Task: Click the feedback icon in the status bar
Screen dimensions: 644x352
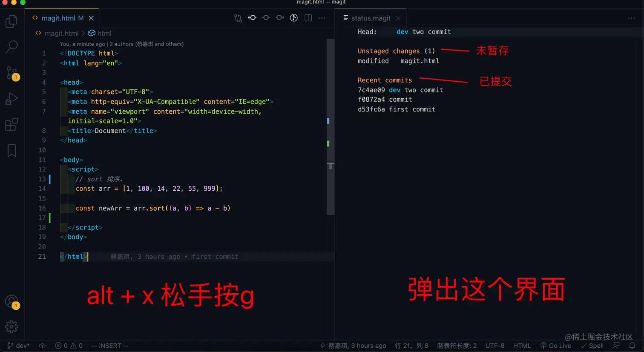Action: click(616, 346)
